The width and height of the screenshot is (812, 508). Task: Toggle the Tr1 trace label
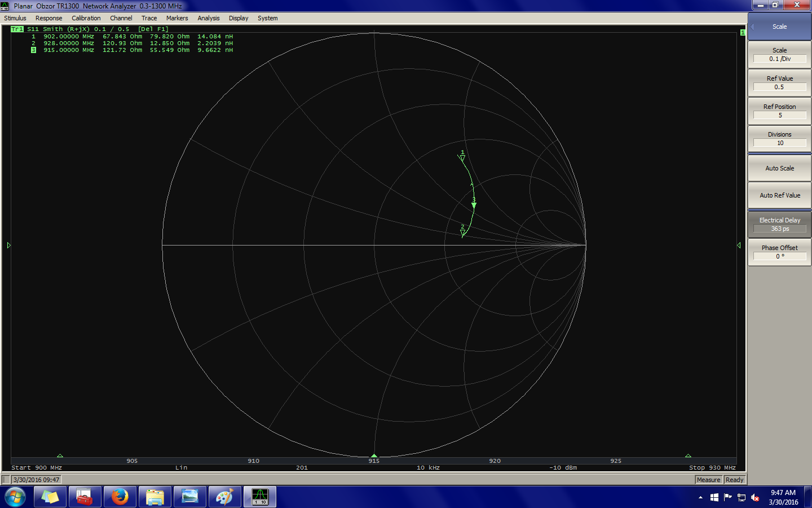[x=17, y=29]
